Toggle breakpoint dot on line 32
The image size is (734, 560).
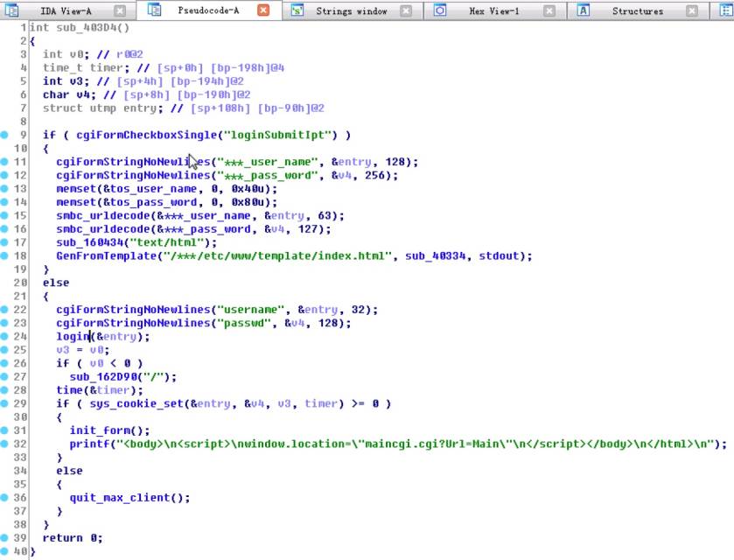4,444
